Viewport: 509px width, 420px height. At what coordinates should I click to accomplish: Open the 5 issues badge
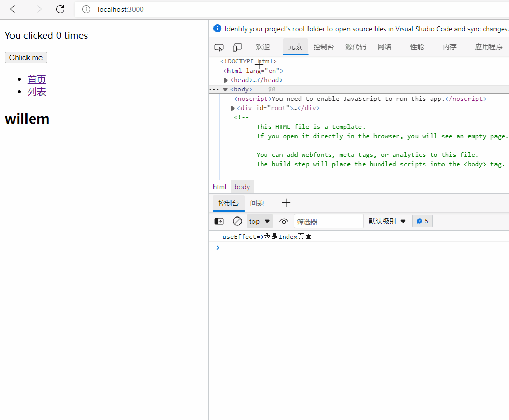point(422,221)
